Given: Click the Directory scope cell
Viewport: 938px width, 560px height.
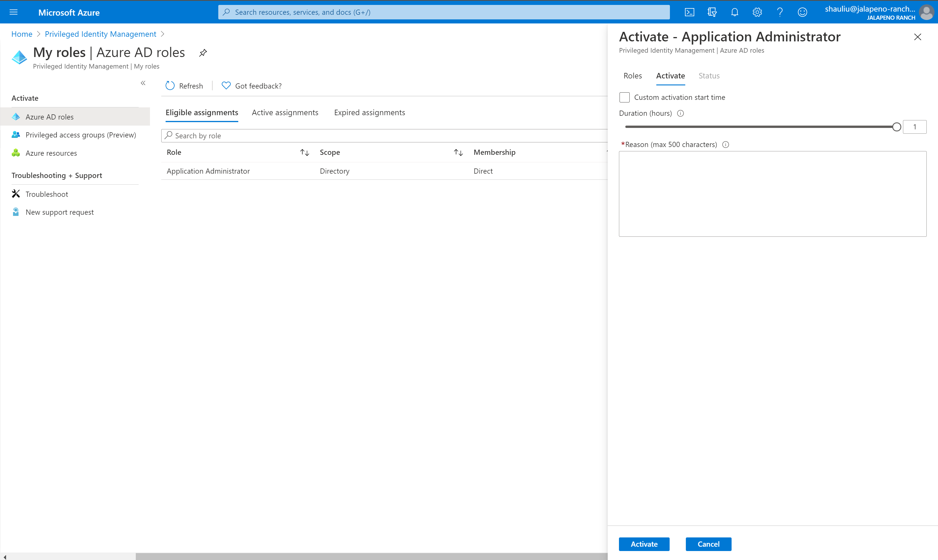Looking at the screenshot, I should pos(334,171).
